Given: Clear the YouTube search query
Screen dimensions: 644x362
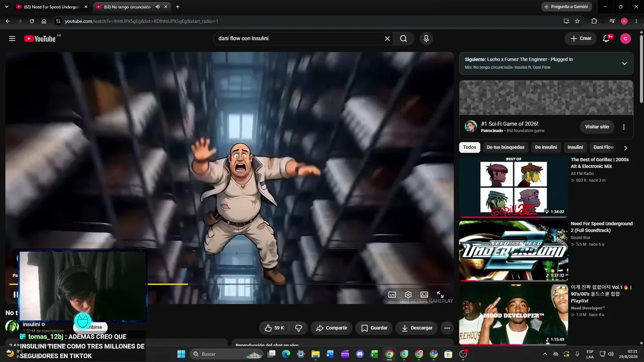Looking at the screenshot, I should tap(387, 39).
